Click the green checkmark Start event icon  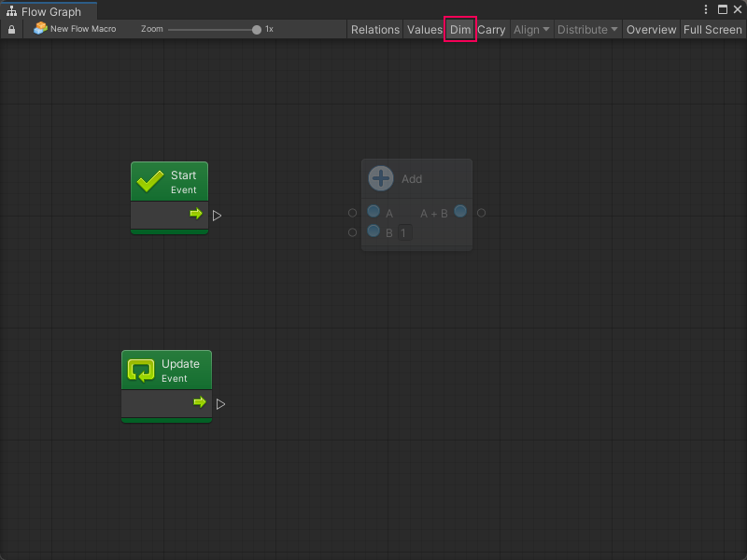click(150, 181)
